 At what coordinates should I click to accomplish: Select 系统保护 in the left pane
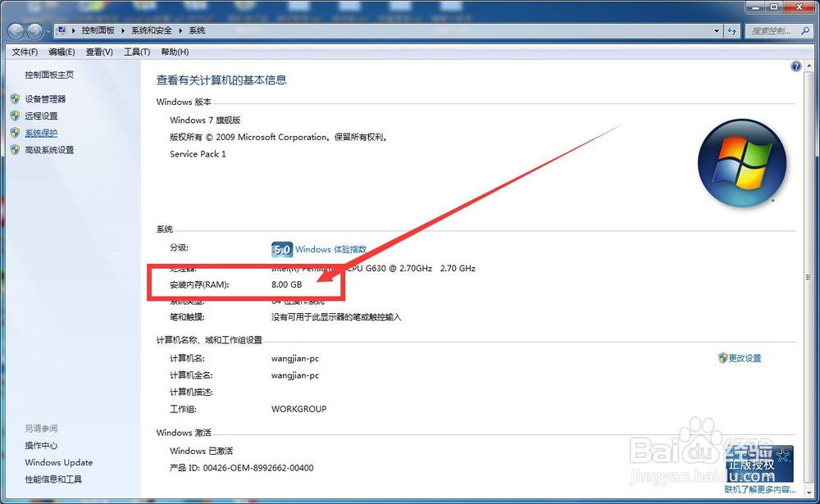39,132
